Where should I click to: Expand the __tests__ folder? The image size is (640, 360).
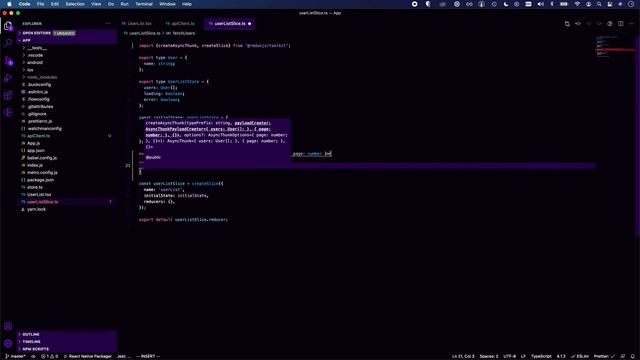(67, 48)
